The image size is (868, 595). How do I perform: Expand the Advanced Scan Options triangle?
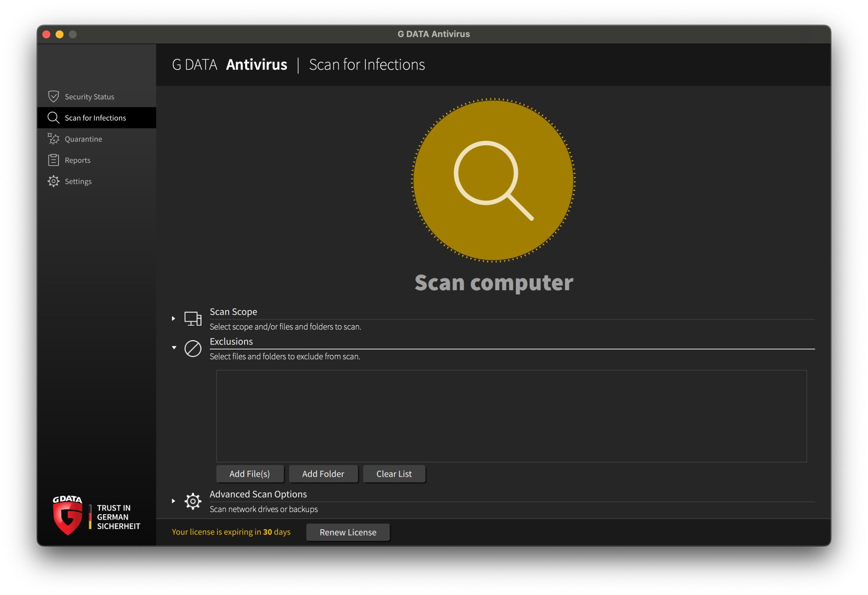173,501
